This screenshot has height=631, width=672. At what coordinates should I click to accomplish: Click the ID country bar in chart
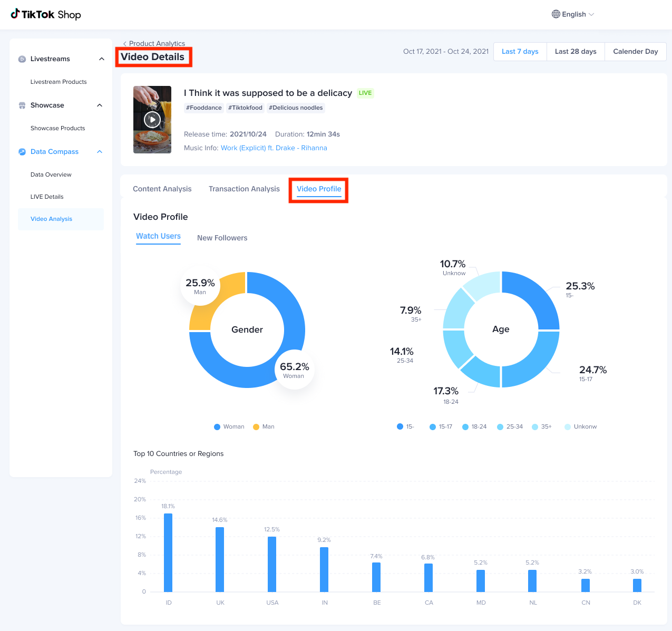168,552
